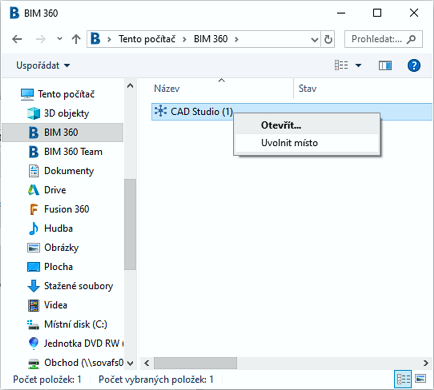Select BIM 360 breadcrumb in address path
The height and width of the screenshot is (390, 434).
211,39
